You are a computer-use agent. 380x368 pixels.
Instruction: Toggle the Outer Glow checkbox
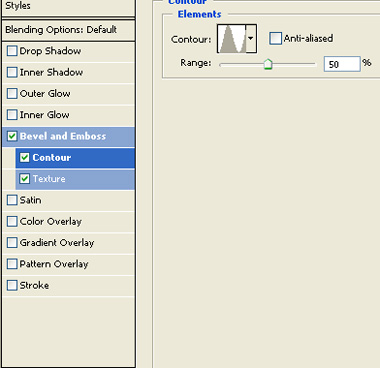click(x=12, y=94)
